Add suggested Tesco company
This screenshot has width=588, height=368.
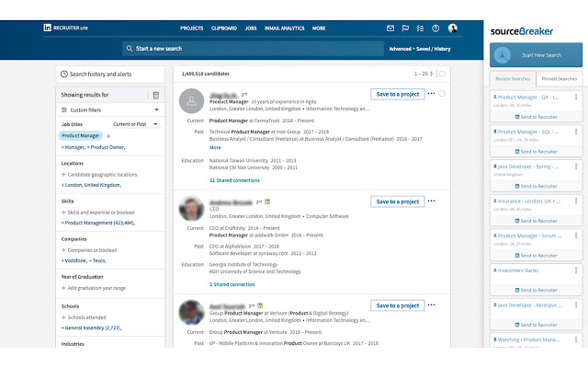97,260
